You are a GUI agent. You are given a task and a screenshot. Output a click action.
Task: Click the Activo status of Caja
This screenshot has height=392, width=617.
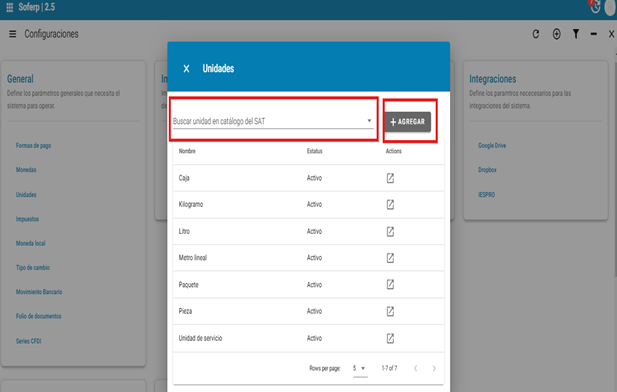tap(314, 178)
